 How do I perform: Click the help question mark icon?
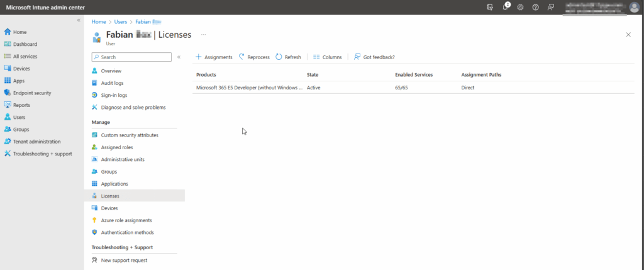(535, 7)
